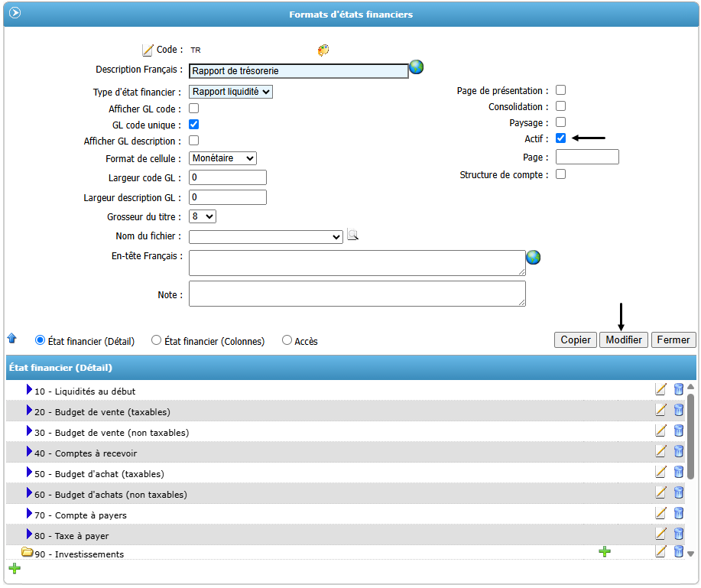Click Largeur code GL field
701x588 pixels.
pos(228,177)
